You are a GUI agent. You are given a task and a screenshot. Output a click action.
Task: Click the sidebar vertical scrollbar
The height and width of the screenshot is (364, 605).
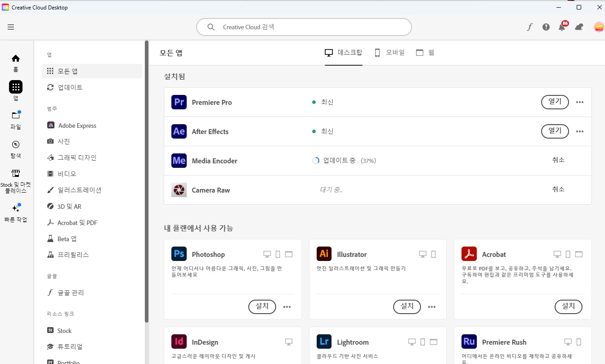tap(147, 182)
